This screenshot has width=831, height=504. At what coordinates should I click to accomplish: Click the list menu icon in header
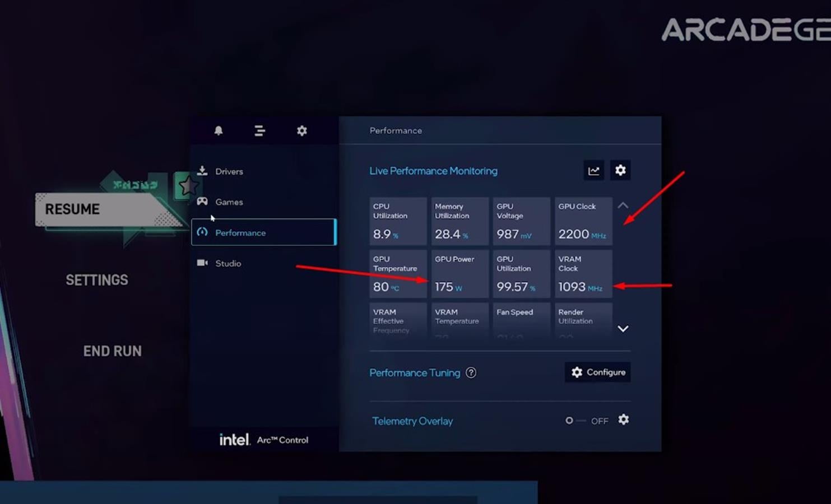(259, 130)
